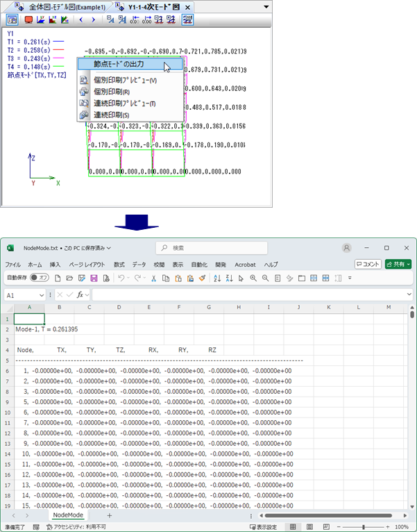Click the previous mode left arrow icon
This screenshot has width=417, height=532.
[x=80, y=19]
